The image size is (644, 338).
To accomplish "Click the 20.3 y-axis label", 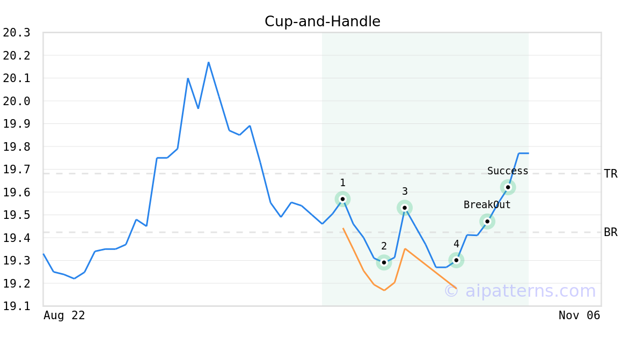I will 17,33.
